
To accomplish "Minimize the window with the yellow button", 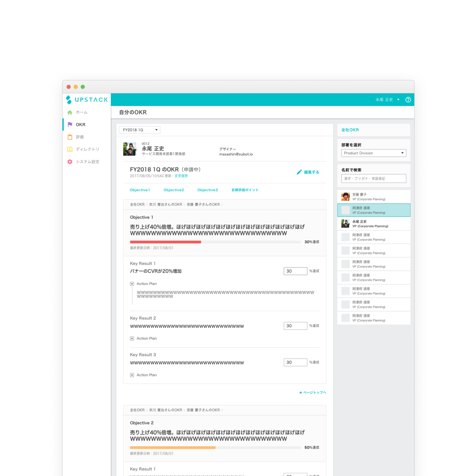I will 75,87.
